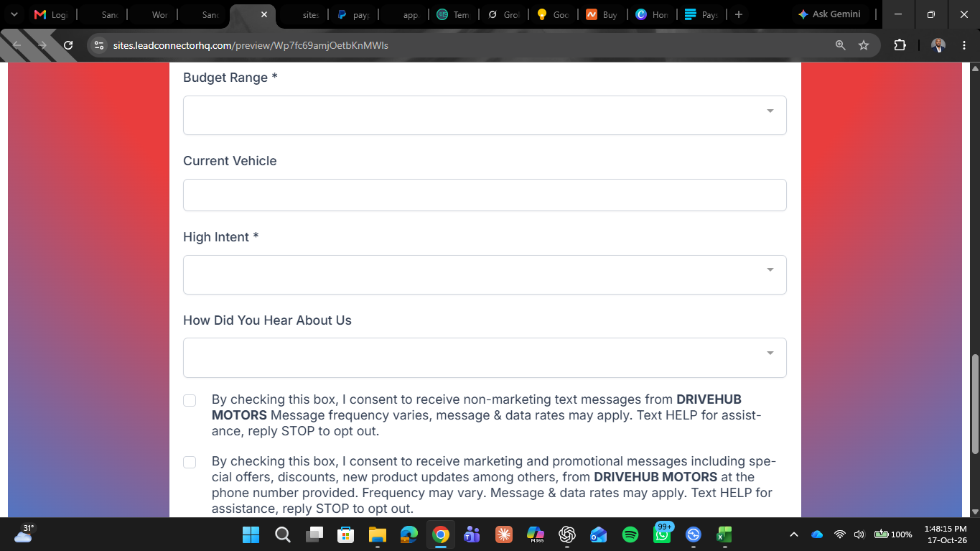Click the Windows Start button
Viewport: 980px width, 551px height.
(x=251, y=534)
